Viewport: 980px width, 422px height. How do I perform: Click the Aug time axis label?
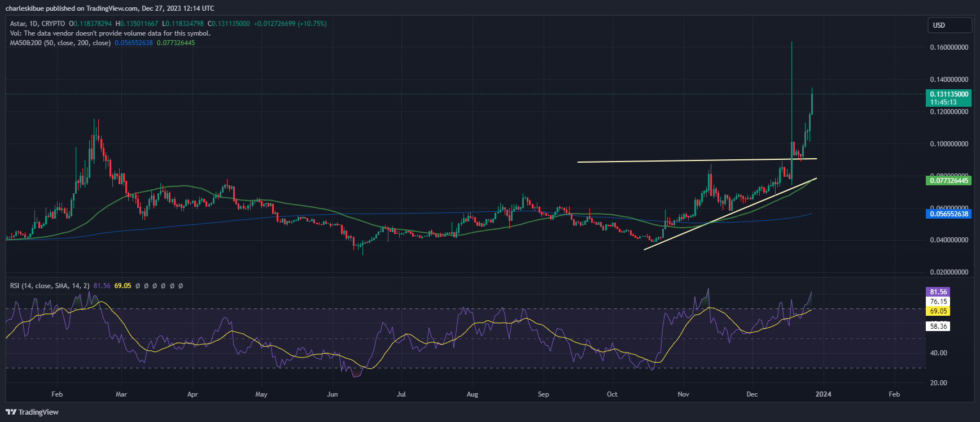coord(473,394)
